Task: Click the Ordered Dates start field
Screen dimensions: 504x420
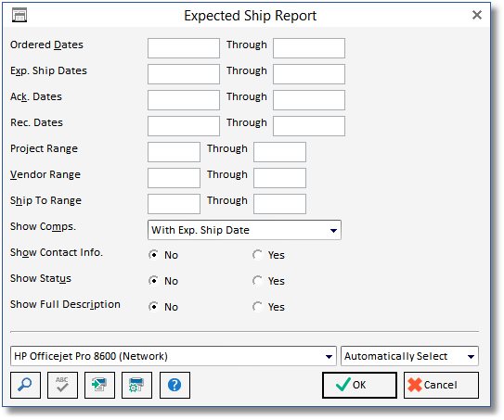Action: click(x=184, y=48)
